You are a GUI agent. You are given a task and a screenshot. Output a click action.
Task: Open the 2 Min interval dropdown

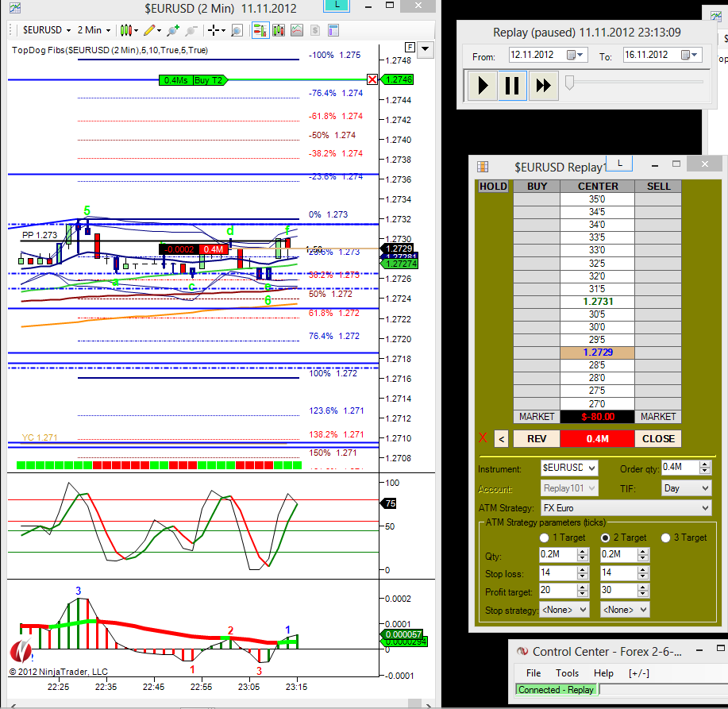click(x=94, y=30)
